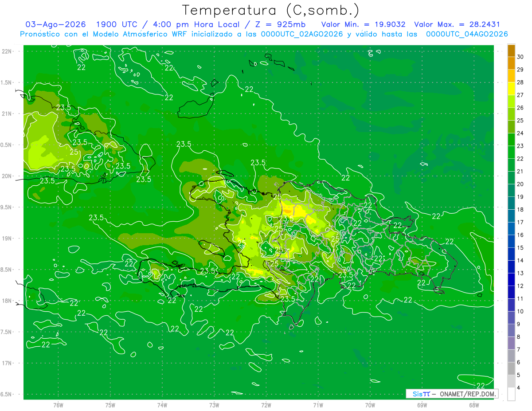Click the "28" label on the color scale
The image size is (532, 411).
[520, 82]
